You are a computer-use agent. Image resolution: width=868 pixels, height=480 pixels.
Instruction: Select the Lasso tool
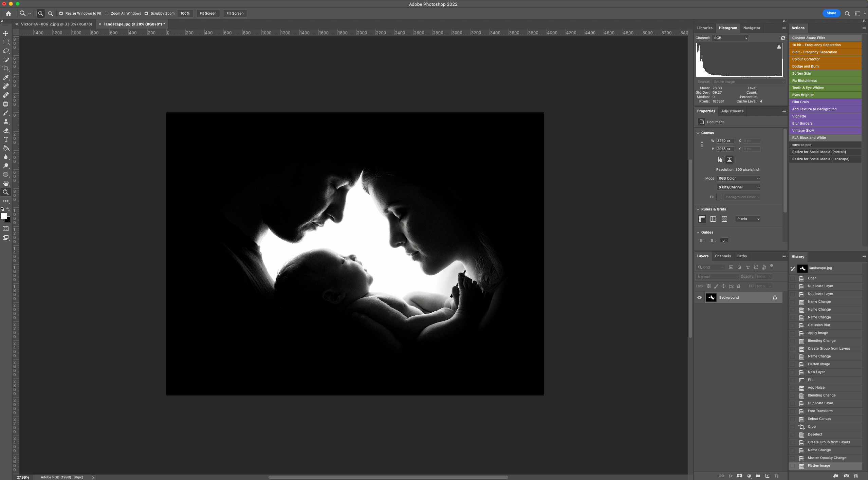tap(6, 51)
